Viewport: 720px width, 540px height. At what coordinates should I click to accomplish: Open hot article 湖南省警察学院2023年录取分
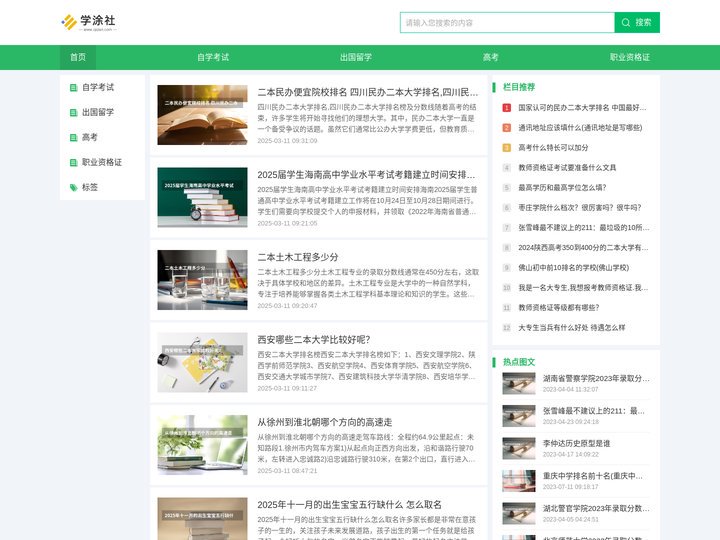click(x=596, y=378)
